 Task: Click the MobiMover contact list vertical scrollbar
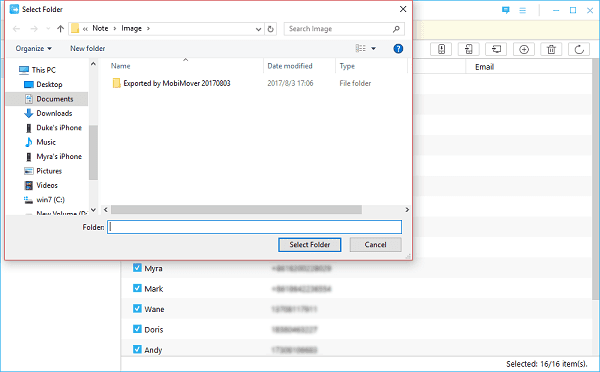(x=597, y=180)
